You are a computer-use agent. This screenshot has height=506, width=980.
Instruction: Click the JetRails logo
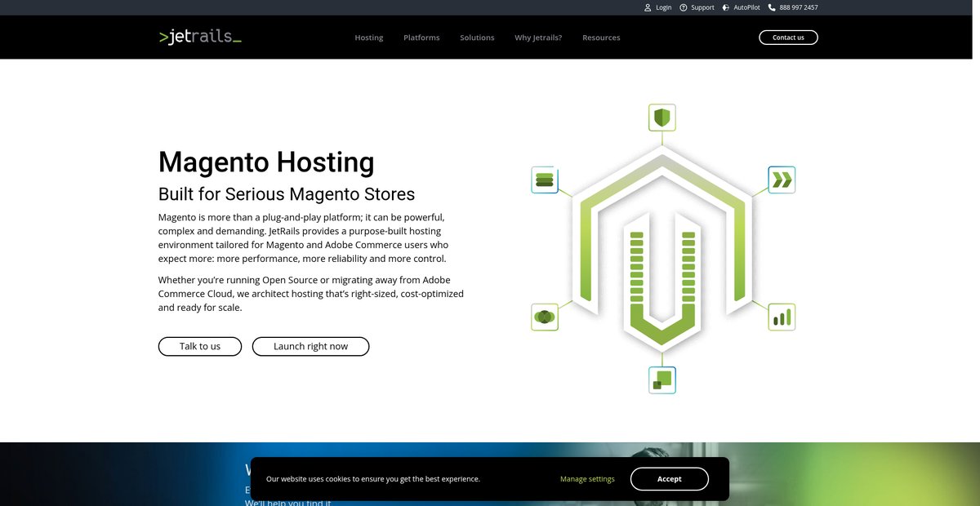(x=200, y=37)
